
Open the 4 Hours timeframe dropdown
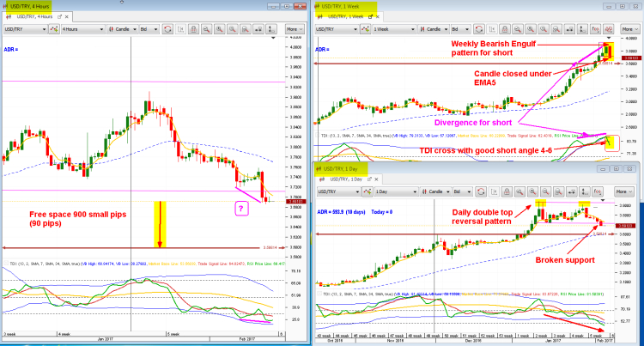[x=82, y=29]
